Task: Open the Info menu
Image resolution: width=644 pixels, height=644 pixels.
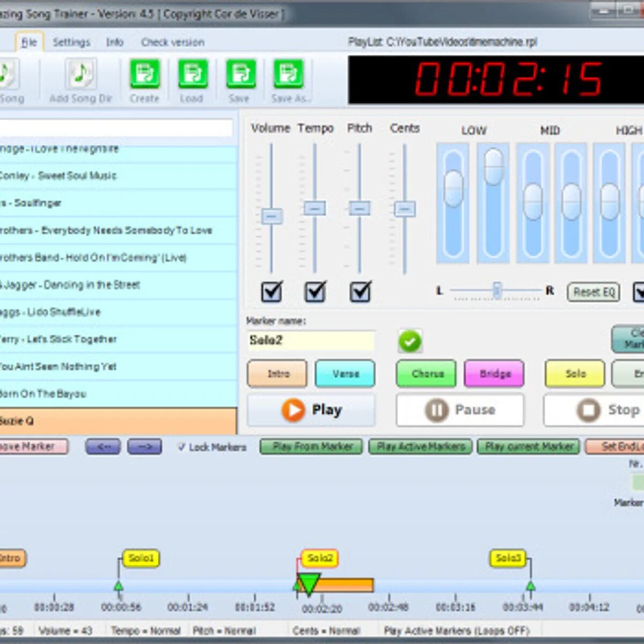Action: point(114,42)
